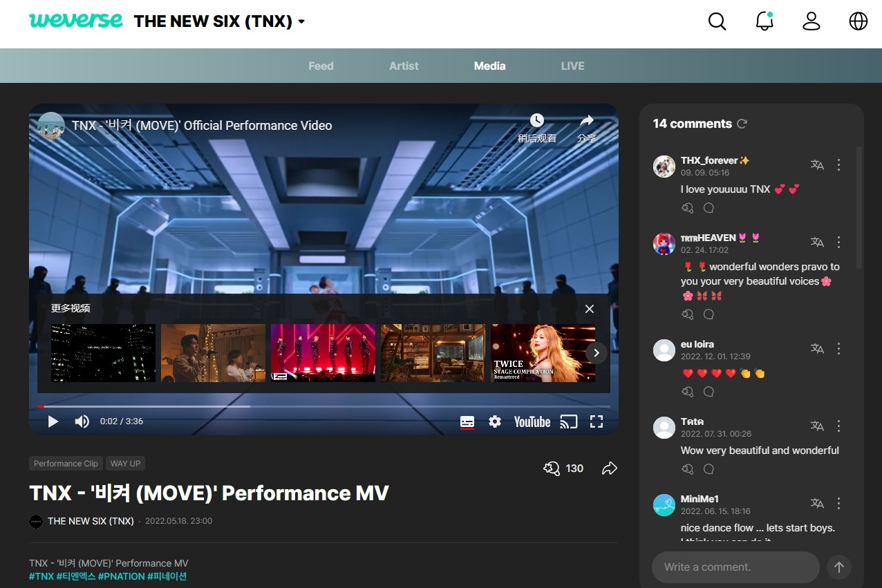Click the Performance Clip tag

coord(66,464)
